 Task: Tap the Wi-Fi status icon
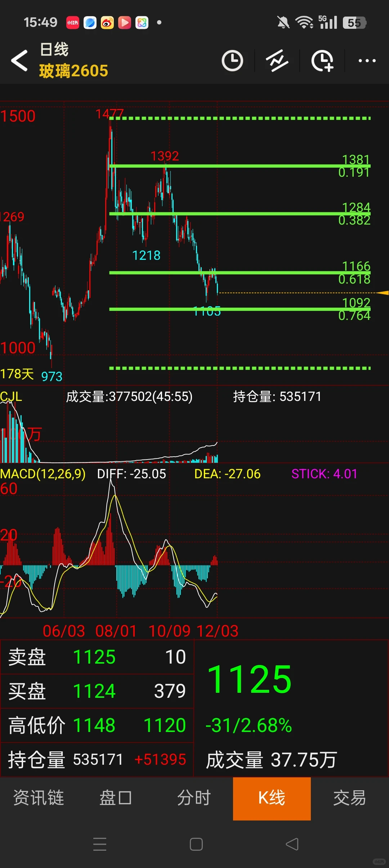304,23
